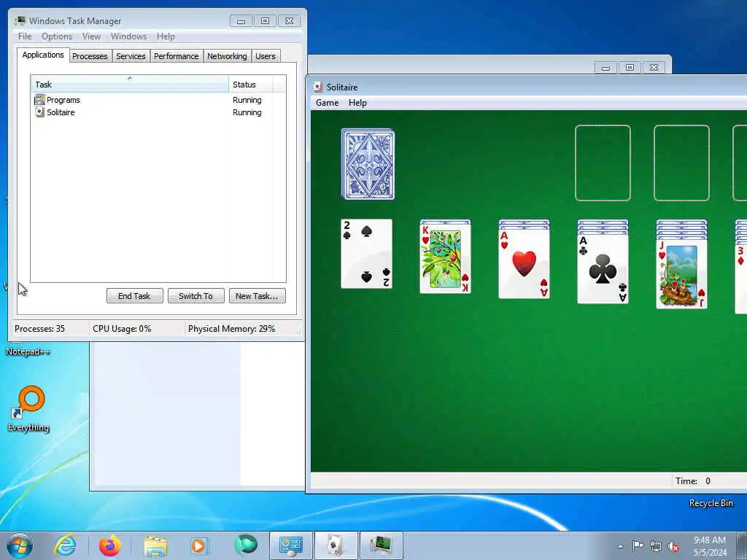Click the Solitaire stock deck card back
Image resolution: width=747 pixels, height=560 pixels.
[368, 164]
